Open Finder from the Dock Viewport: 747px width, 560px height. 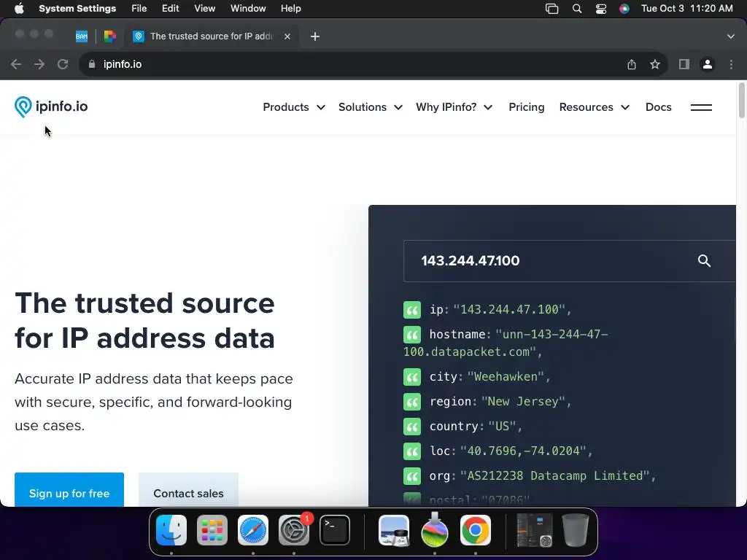click(171, 530)
